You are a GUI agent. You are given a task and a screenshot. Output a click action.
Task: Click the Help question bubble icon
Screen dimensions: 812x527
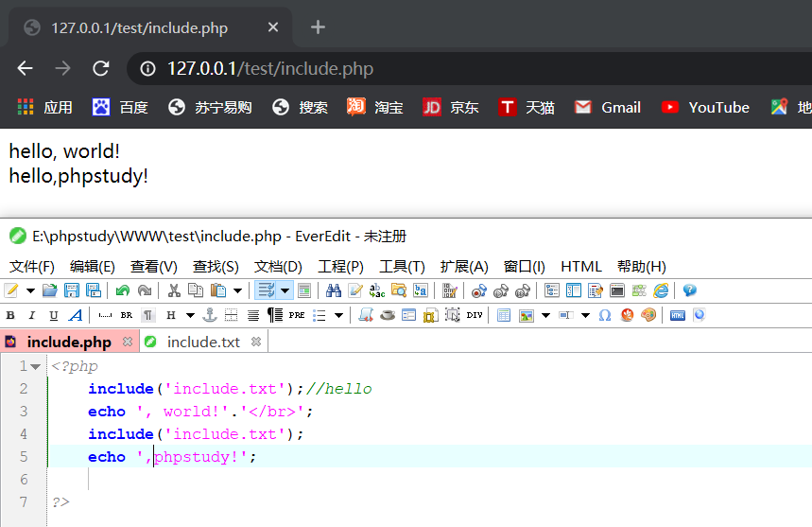click(x=690, y=290)
